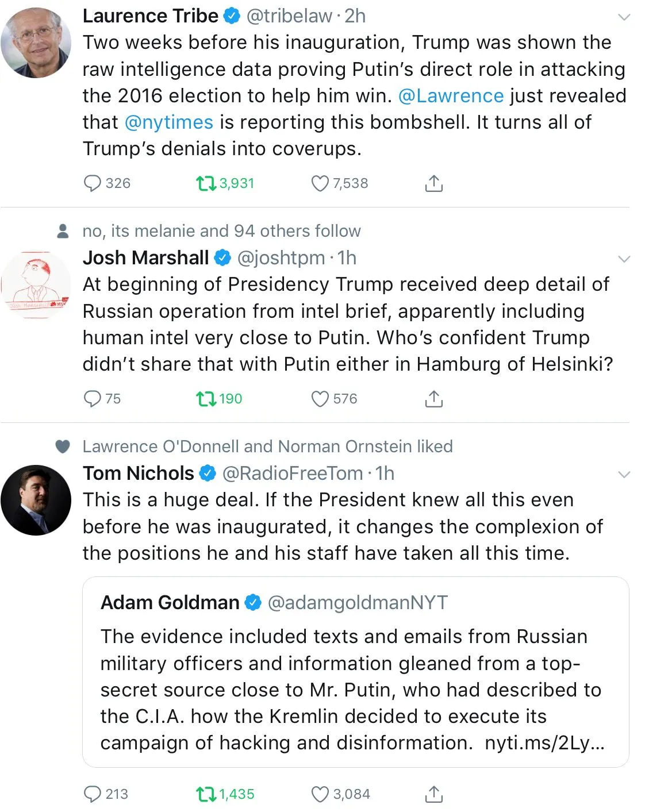
Task: Share Josh Marshall's tweet
Action: [433, 399]
